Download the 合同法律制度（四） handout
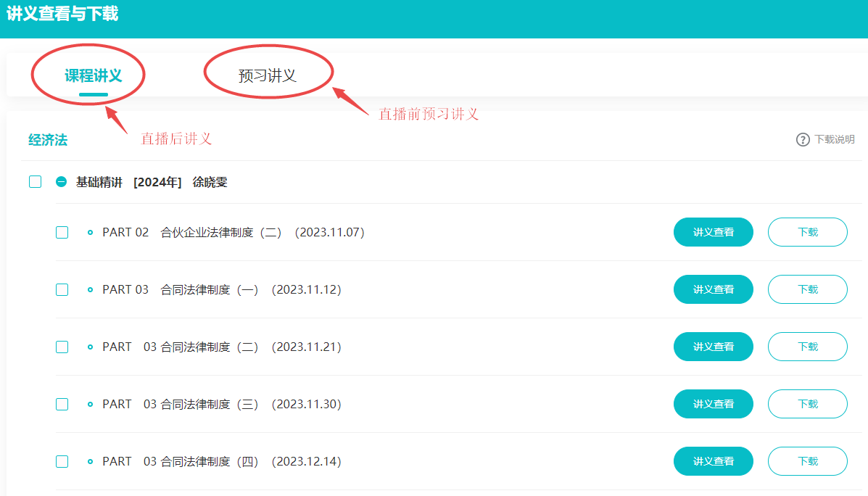The height and width of the screenshot is (496, 868). tap(807, 462)
